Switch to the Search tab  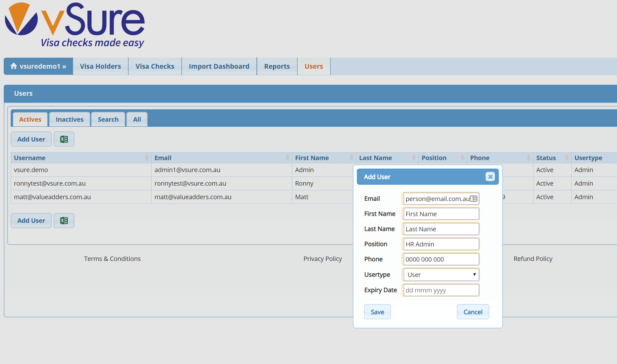(x=108, y=119)
